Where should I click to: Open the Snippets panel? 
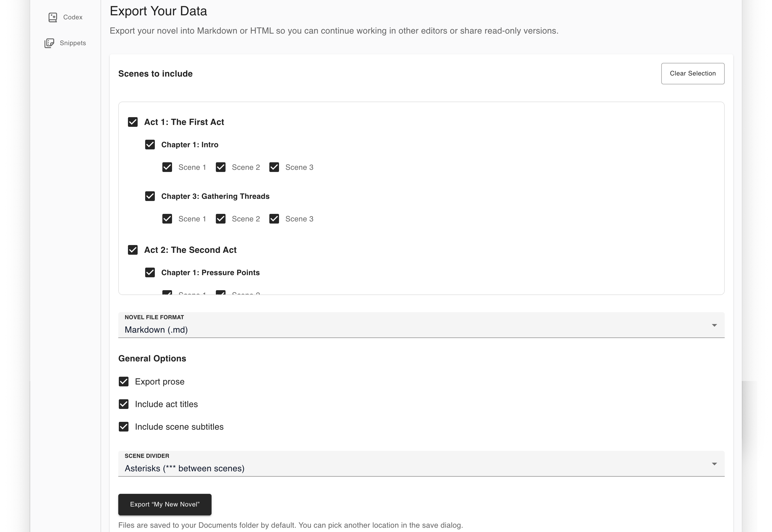65,43
